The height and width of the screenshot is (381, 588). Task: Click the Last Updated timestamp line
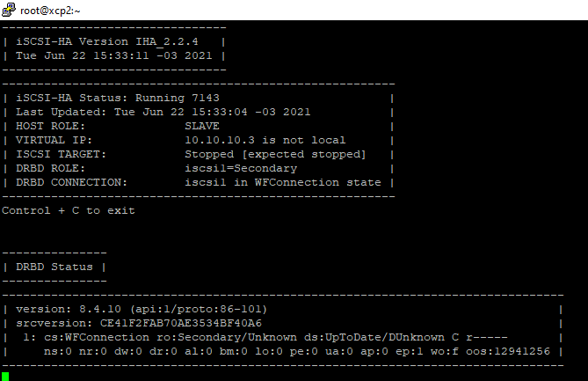(x=163, y=112)
